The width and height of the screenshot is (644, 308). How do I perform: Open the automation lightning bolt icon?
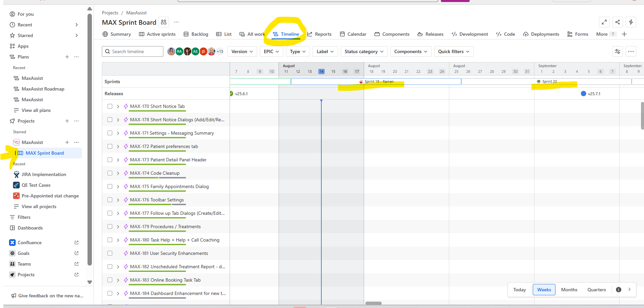click(x=631, y=22)
